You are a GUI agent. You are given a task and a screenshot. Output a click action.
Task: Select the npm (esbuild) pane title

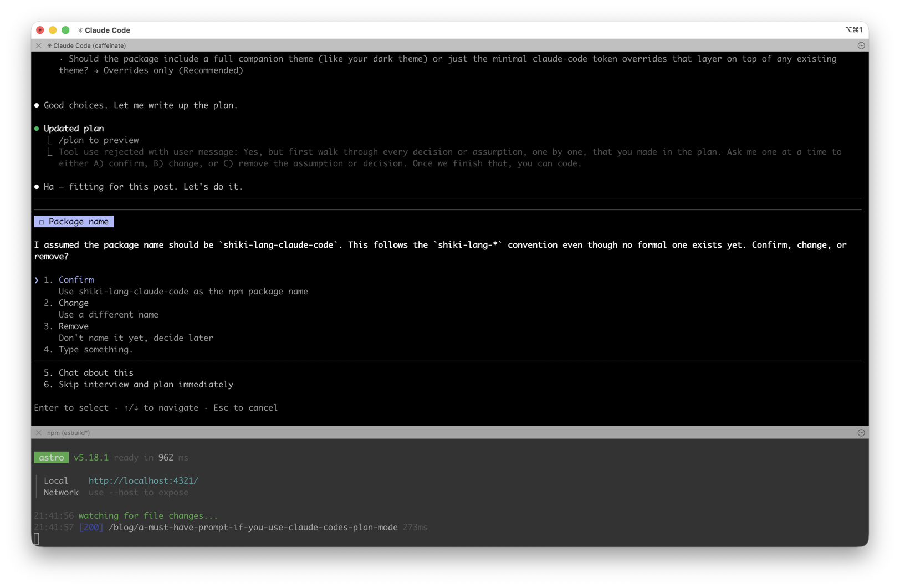68,433
